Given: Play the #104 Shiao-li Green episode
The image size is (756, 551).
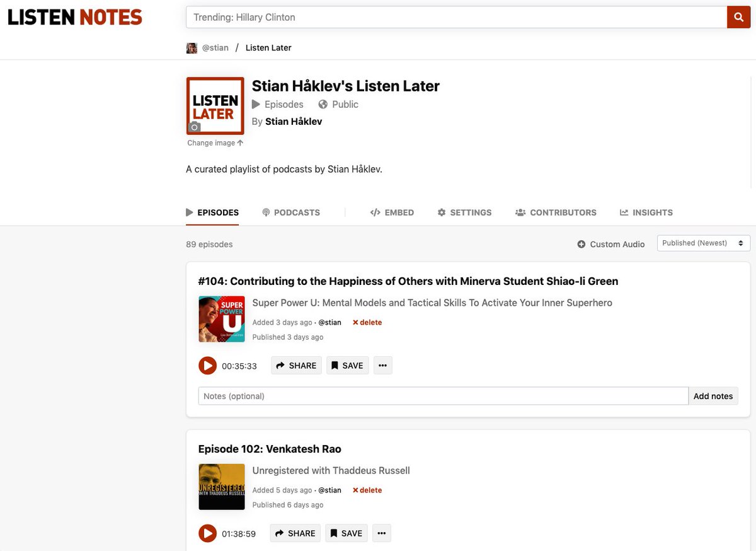Looking at the screenshot, I should (207, 366).
